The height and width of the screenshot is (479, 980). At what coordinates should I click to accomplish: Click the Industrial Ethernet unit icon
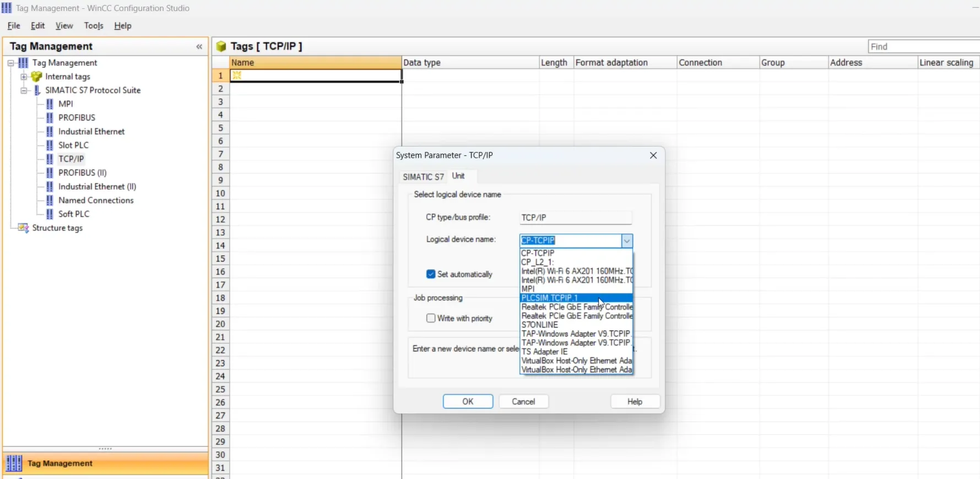tap(50, 131)
